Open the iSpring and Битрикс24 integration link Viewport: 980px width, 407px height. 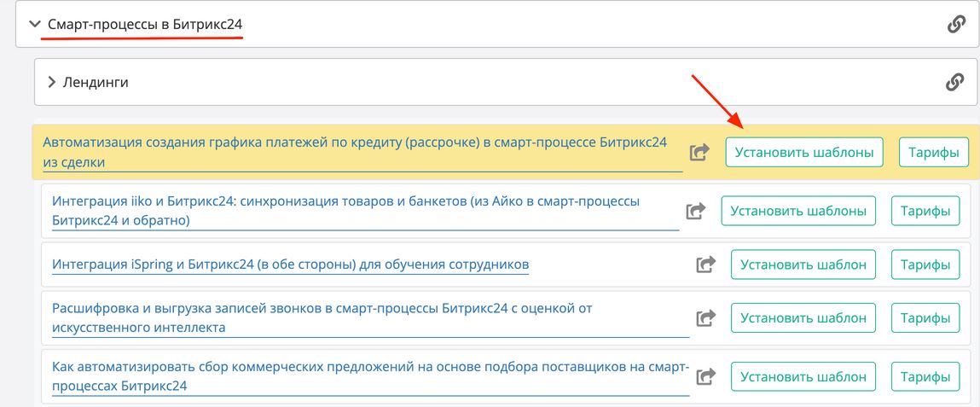click(x=290, y=265)
